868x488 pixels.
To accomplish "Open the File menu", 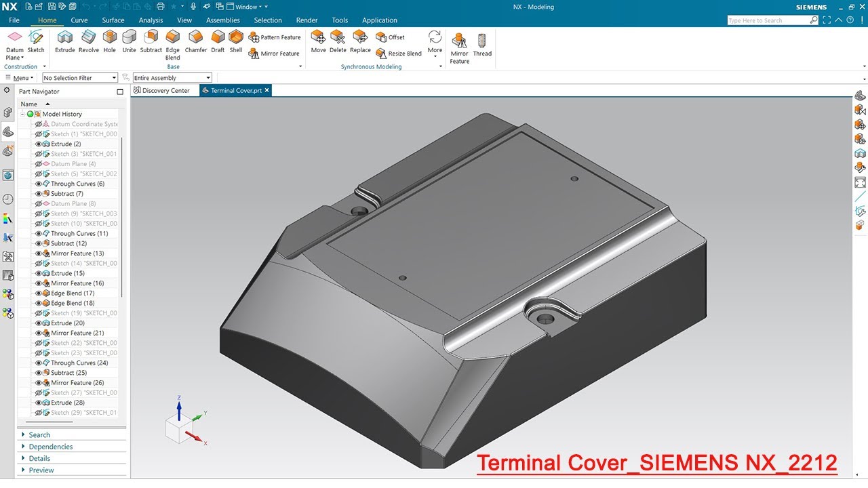I will tap(14, 20).
